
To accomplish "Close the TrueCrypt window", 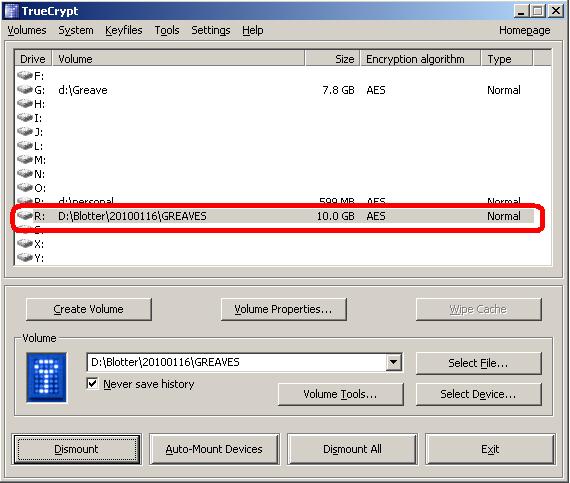I will (556, 11).
